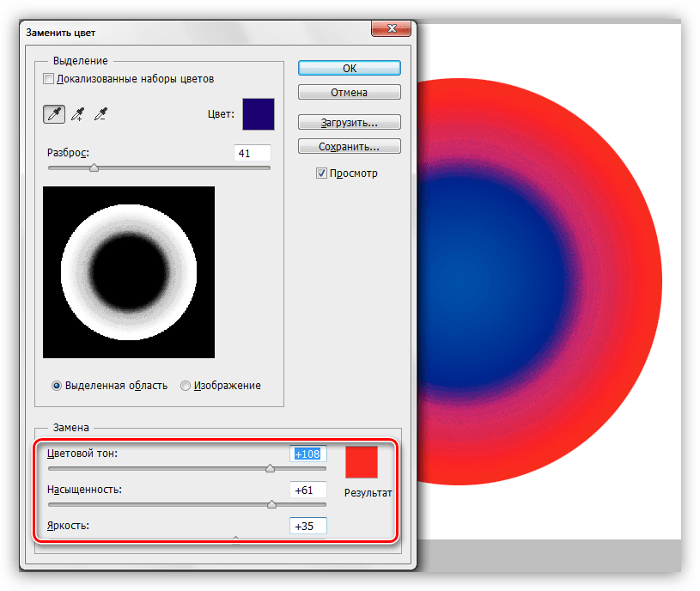Click the Заменить цвет title bar text
This screenshot has width=700, height=591.
pyautogui.click(x=61, y=33)
